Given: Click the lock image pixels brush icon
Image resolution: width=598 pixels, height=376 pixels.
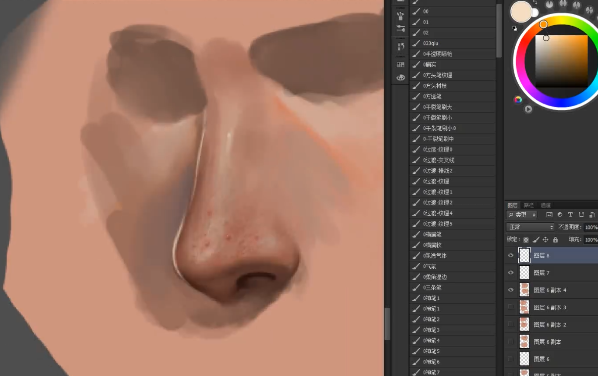Looking at the screenshot, I should pyautogui.click(x=536, y=240).
